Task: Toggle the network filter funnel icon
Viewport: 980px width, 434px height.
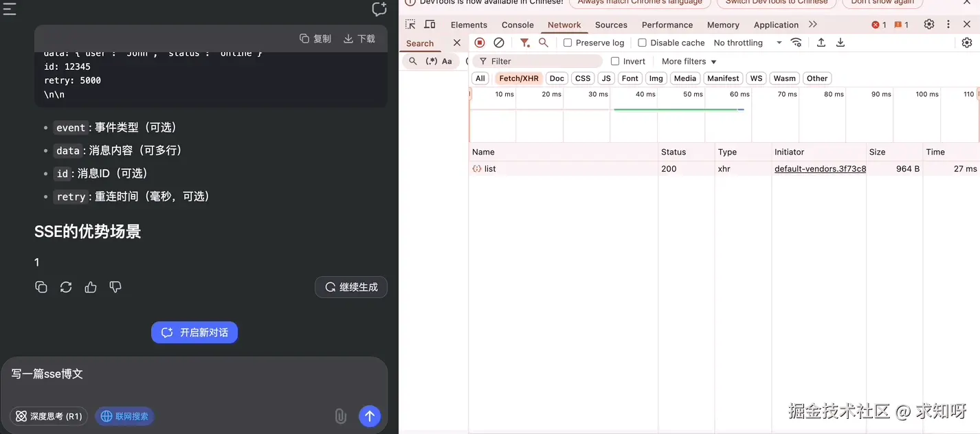Action: (x=525, y=43)
